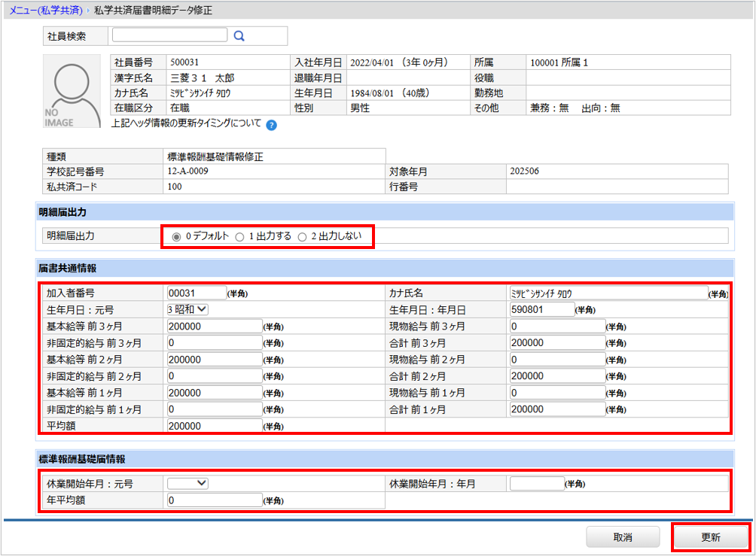Viewport: 756px width, 556px height.
Task: Click the 基本給等 前2ヶ月 input field
Action: (215, 360)
